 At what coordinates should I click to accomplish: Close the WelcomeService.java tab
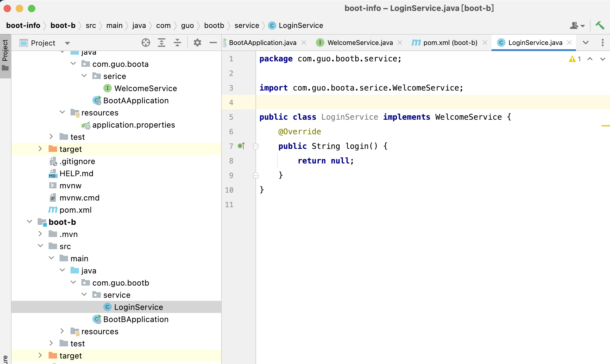coord(400,43)
